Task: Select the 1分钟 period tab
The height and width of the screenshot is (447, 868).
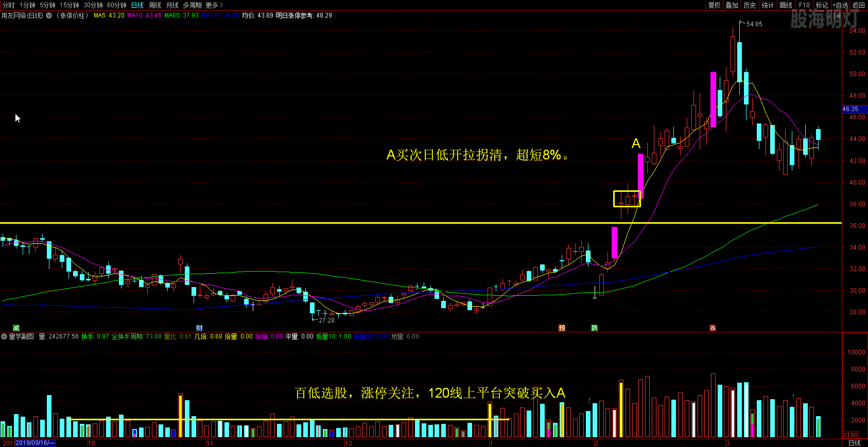Action: pyautogui.click(x=27, y=5)
